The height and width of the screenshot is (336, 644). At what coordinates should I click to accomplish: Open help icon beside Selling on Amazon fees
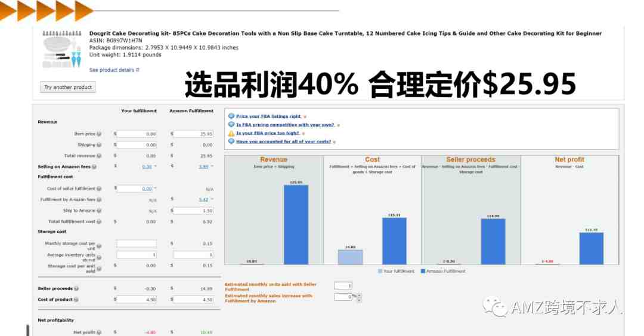click(94, 167)
